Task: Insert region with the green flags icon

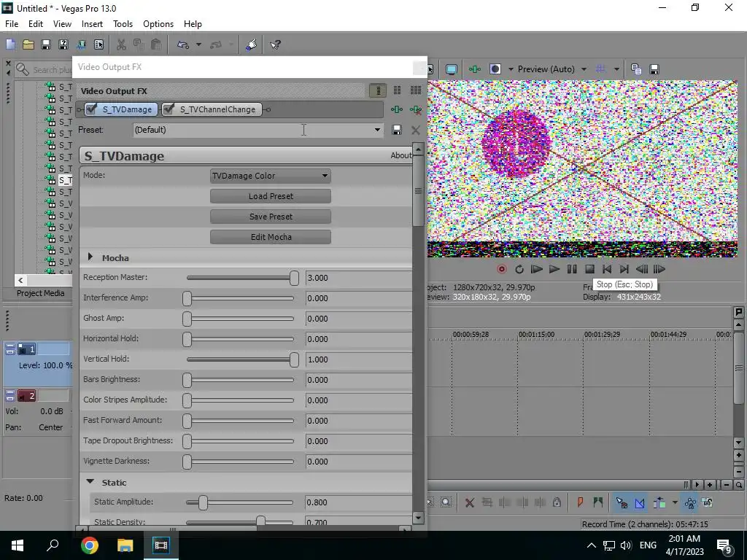Action: tap(598, 502)
